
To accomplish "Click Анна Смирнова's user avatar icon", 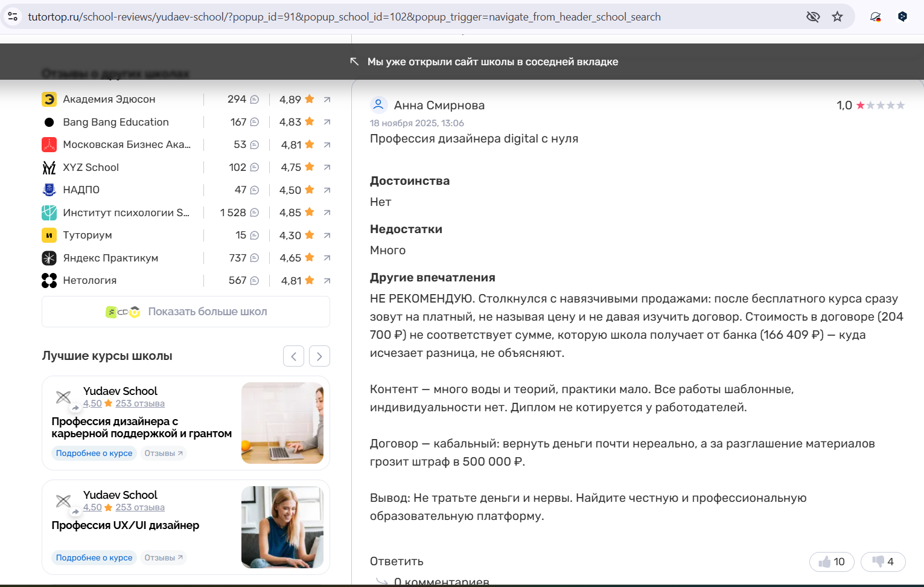I will 378,105.
